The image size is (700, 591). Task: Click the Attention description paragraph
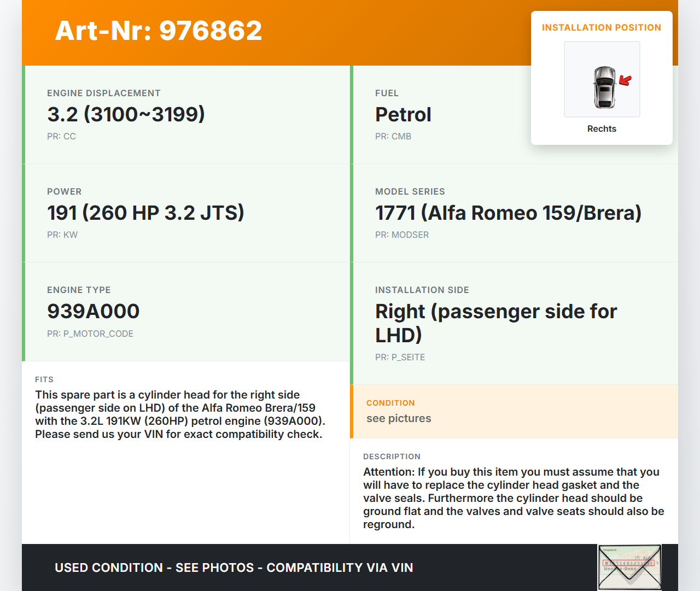pyautogui.click(x=513, y=498)
